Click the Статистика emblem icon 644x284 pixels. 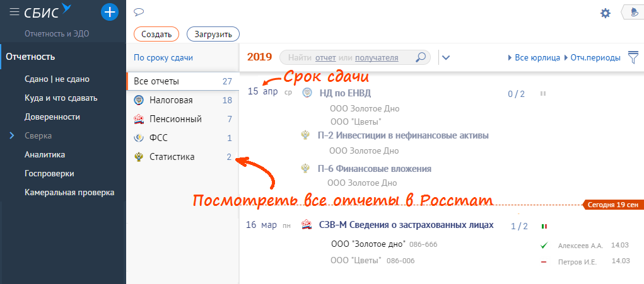click(139, 157)
